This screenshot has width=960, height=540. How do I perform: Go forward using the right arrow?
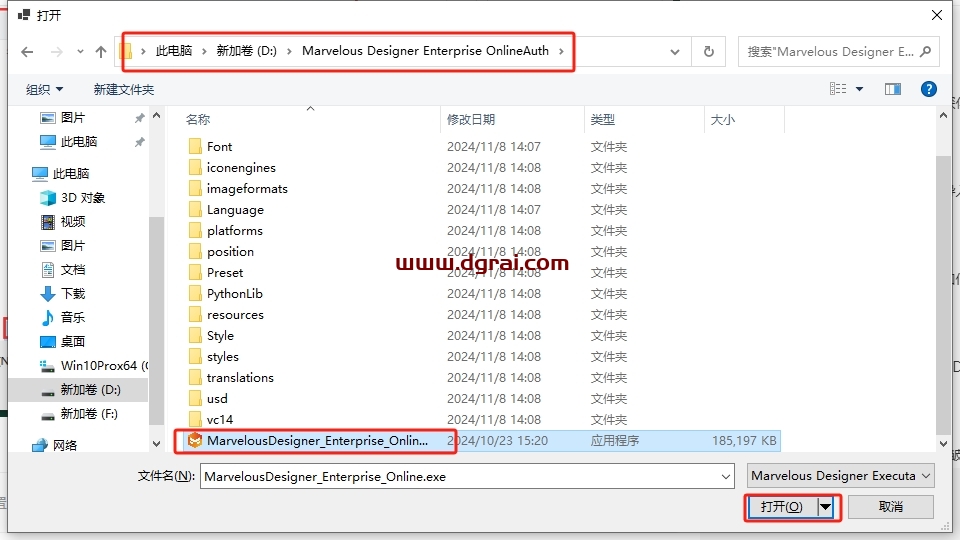pos(57,52)
